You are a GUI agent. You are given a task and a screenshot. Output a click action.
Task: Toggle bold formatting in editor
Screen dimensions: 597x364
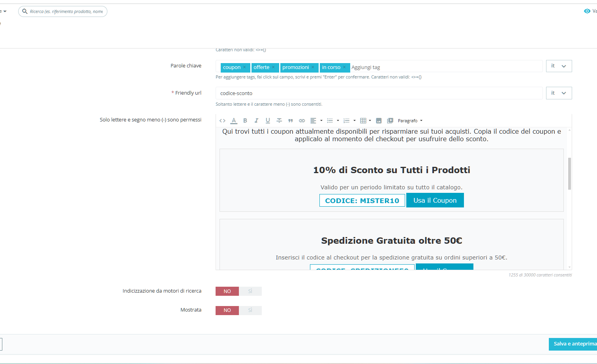click(245, 121)
